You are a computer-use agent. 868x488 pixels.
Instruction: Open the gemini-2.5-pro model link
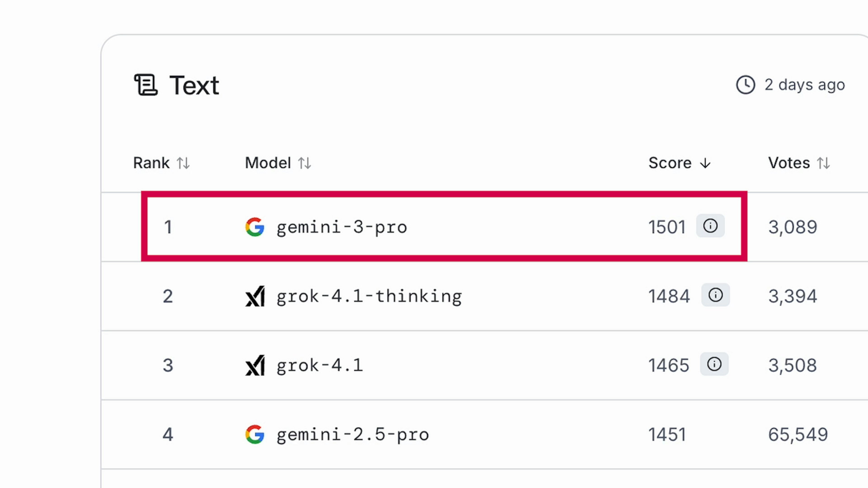point(352,434)
